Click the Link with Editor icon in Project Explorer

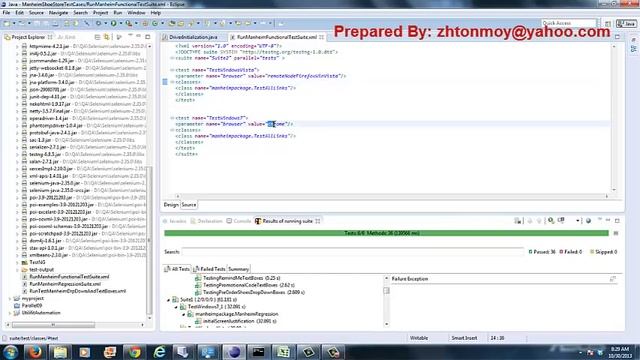[107, 37]
